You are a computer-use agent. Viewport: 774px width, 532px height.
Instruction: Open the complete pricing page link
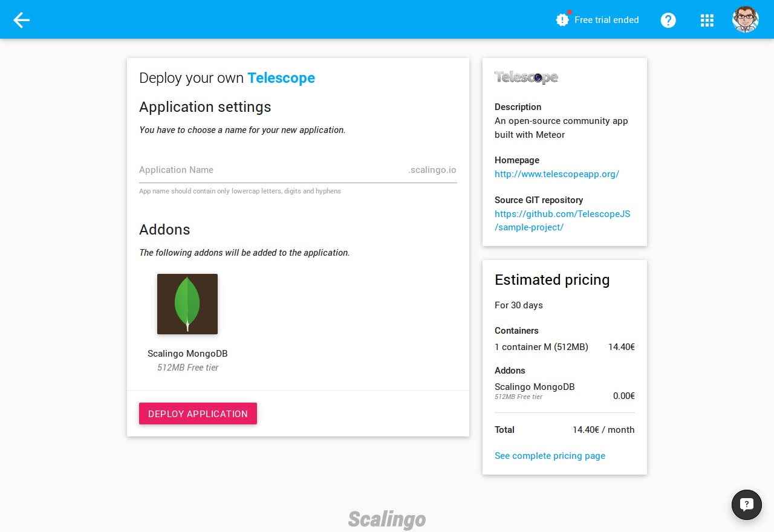[x=550, y=455]
